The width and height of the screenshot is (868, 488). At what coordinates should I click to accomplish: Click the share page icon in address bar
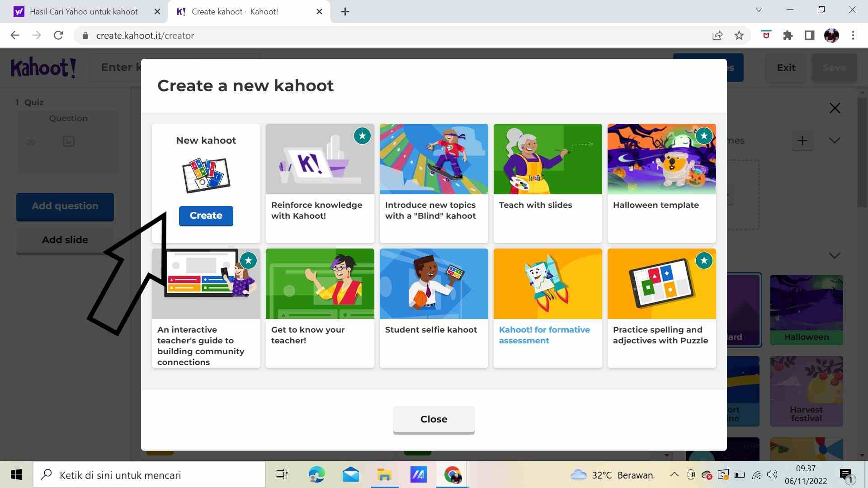(x=717, y=36)
